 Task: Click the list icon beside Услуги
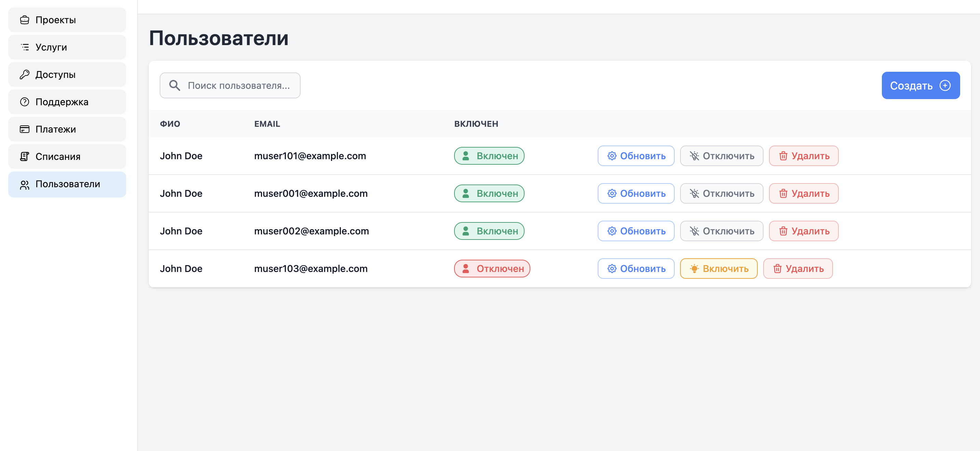click(25, 47)
